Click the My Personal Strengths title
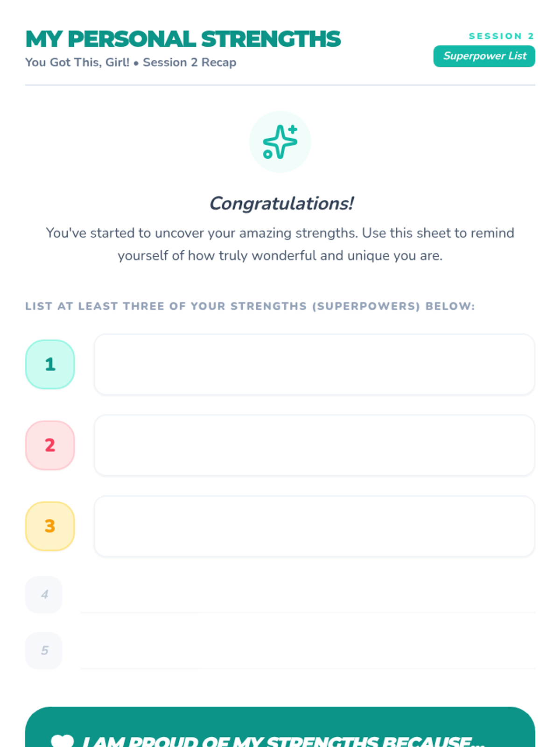This screenshot has height=747, width=560. click(183, 39)
